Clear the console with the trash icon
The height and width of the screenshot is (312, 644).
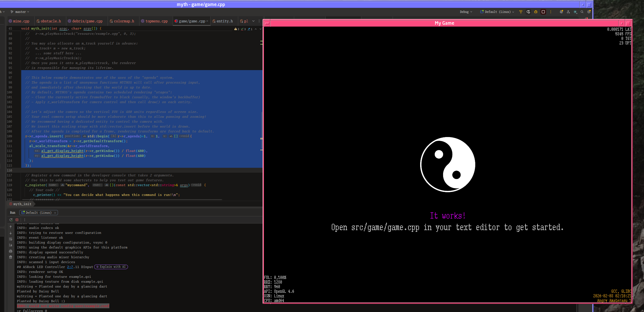(11, 257)
